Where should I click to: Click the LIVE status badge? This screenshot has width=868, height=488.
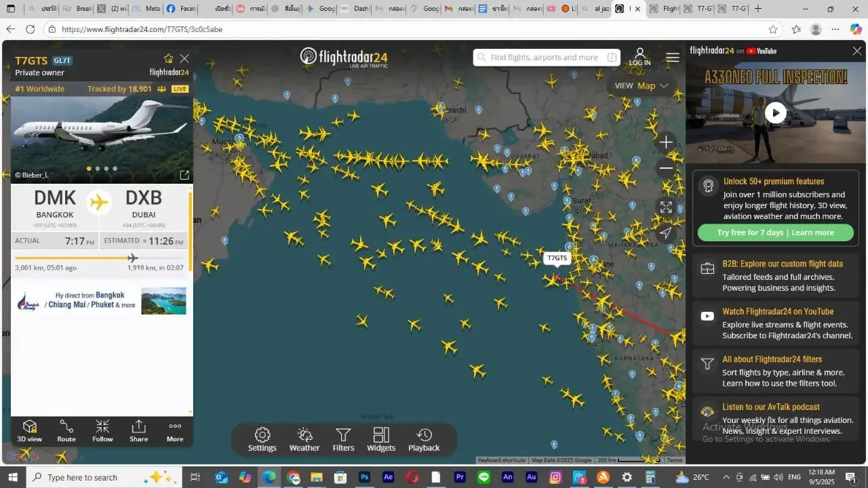(180, 89)
